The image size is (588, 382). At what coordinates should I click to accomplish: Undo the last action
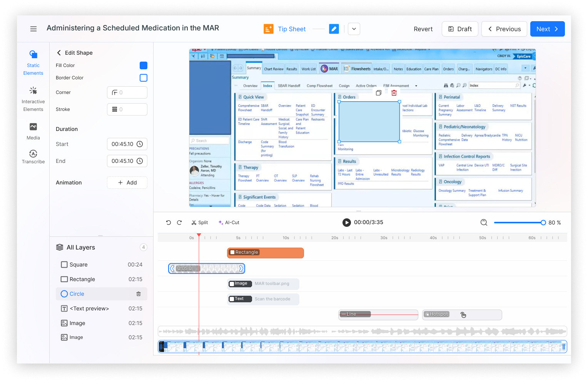point(169,223)
